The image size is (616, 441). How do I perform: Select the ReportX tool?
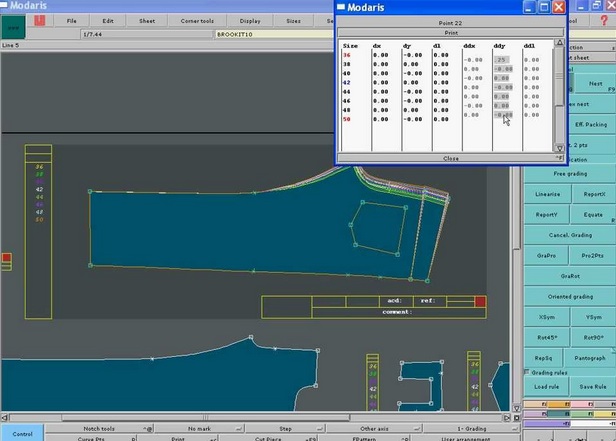594,194
